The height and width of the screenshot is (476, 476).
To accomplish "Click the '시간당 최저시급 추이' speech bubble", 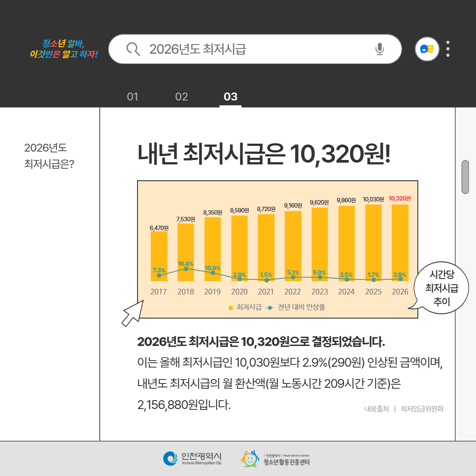I will coord(442,288).
